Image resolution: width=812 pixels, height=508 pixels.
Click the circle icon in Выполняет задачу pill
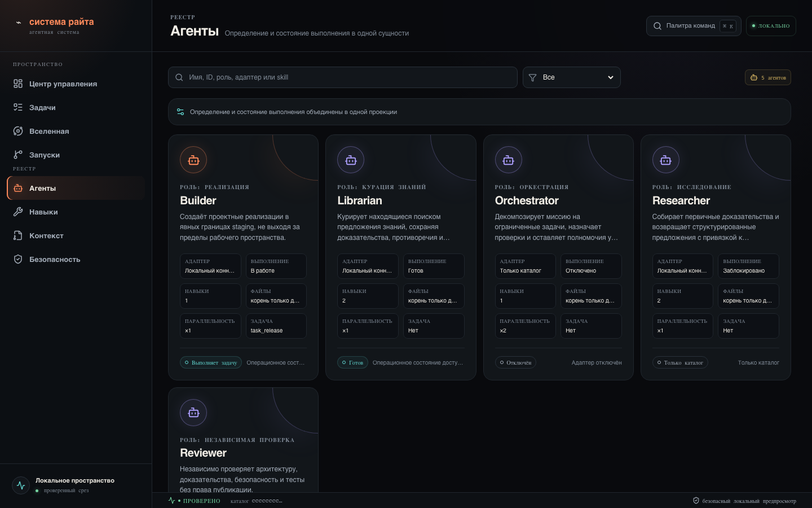pos(187,362)
